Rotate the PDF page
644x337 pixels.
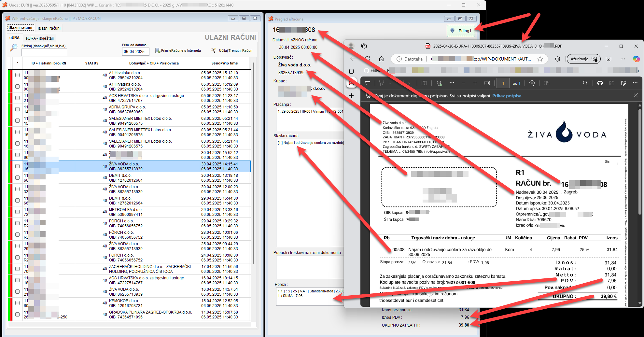pos(532,83)
